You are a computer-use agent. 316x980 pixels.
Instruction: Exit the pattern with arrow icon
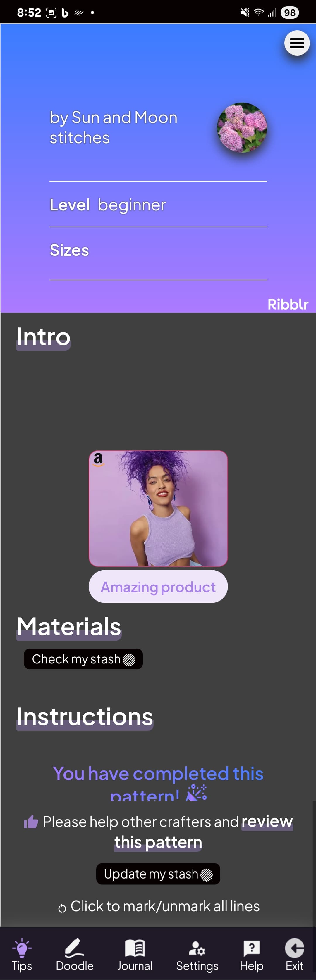[294, 948]
